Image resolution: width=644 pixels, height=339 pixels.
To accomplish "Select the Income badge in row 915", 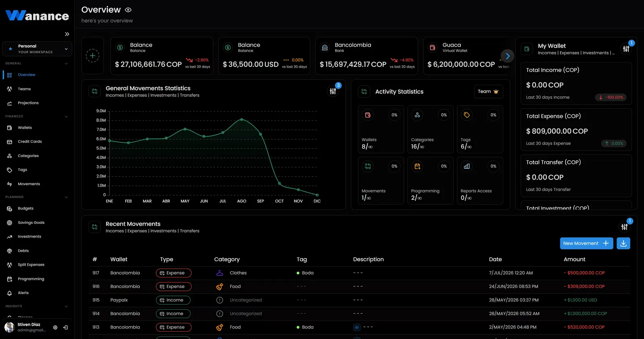I will pyautogui.click(x=173, y=300).
